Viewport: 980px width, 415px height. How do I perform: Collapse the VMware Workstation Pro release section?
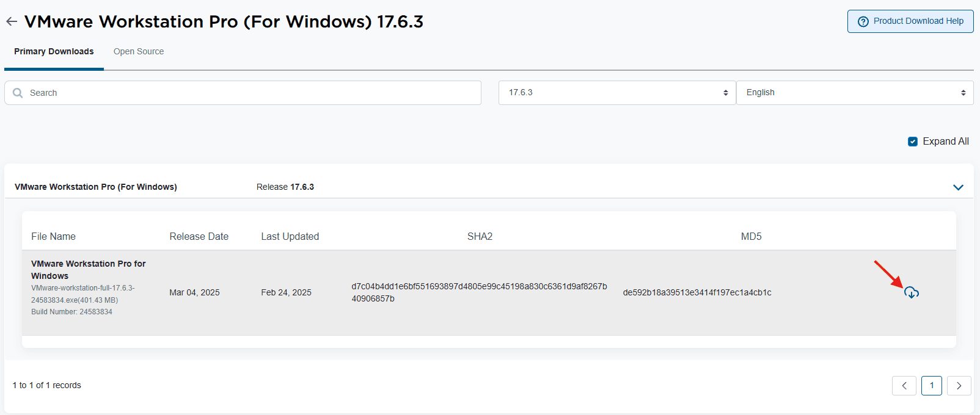click(958, 187)
